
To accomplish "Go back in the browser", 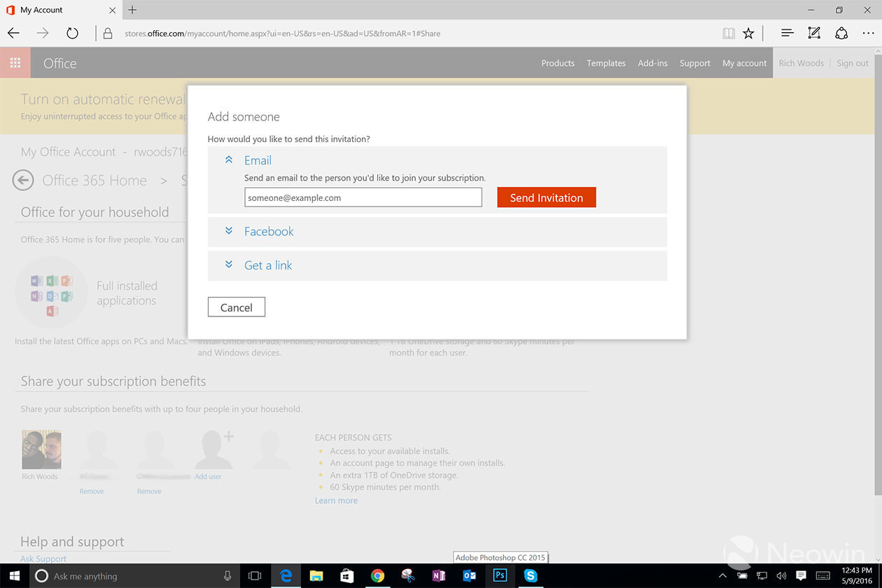I will pyautogui.click(x=14, y=33).
